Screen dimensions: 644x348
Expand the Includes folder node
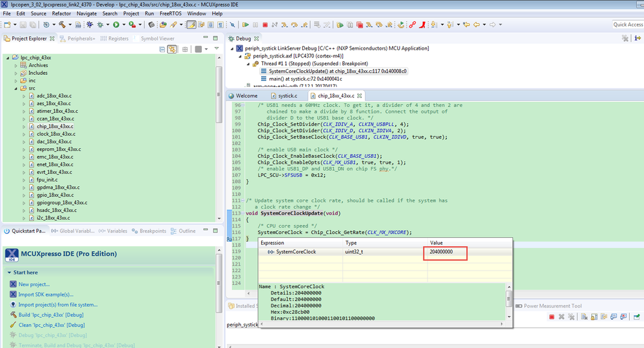(15, 73)
